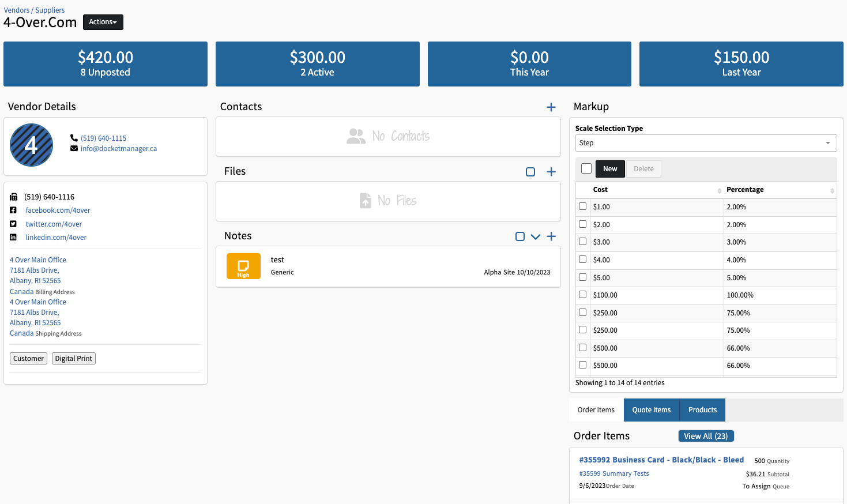
Task: Switch to the Products tab
Action: point(702,410)
